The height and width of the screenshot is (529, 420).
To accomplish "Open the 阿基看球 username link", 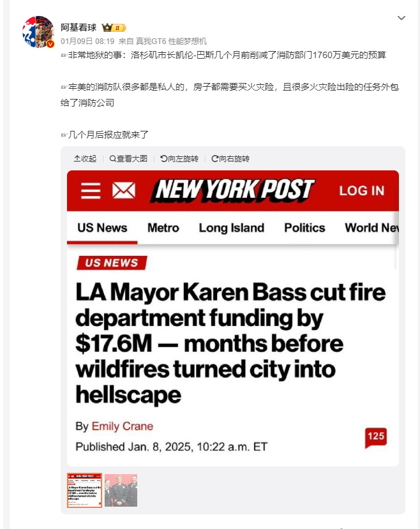I will click(x=79, y=27).
